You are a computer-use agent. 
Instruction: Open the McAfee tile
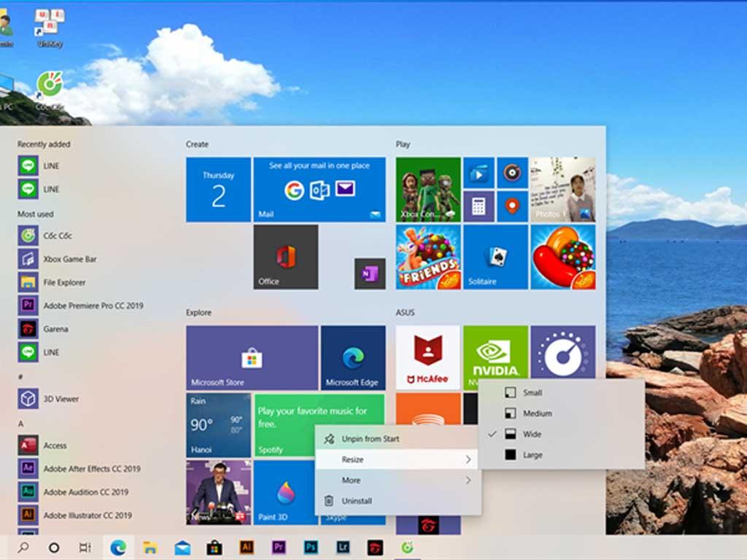pos(428,357)
